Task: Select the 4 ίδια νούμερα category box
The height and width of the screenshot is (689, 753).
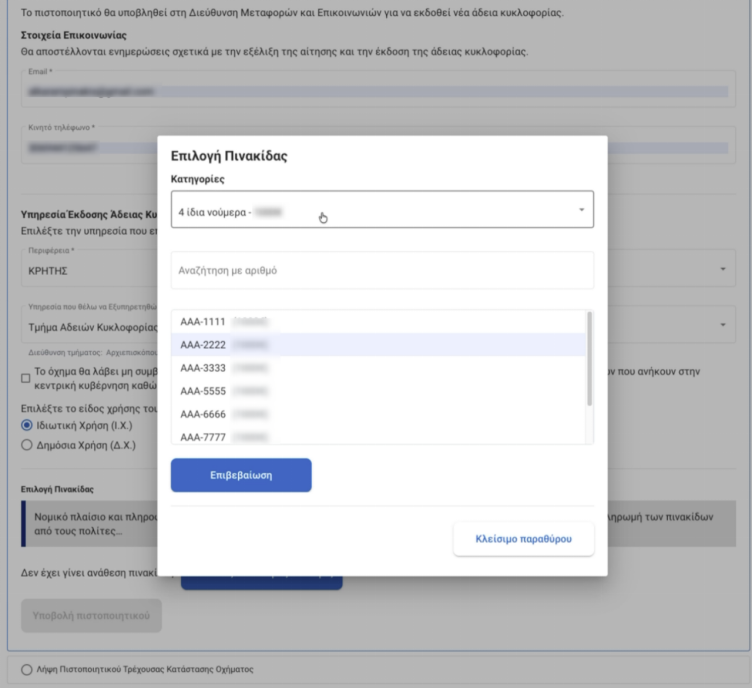Action: (x=382, y=209)
